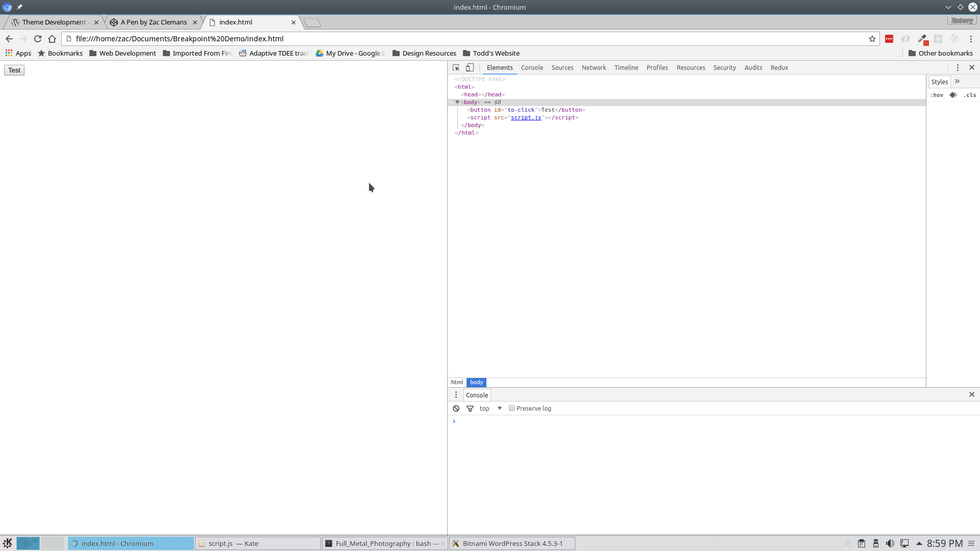Enable the Preserve log checkbox
Screen dimensions: 980x551
click(511, 408)
